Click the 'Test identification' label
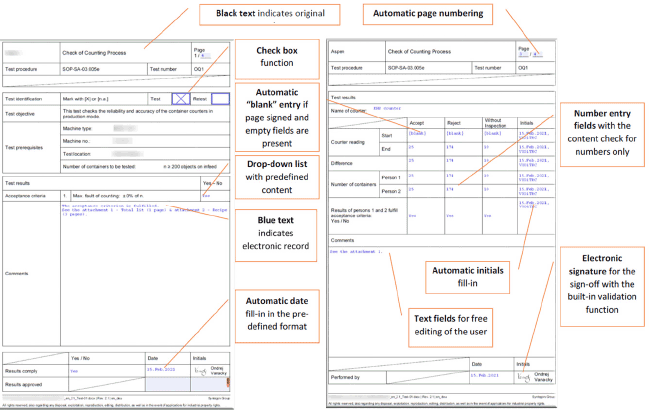Screen dimensions: 650x410 (24, 99)
